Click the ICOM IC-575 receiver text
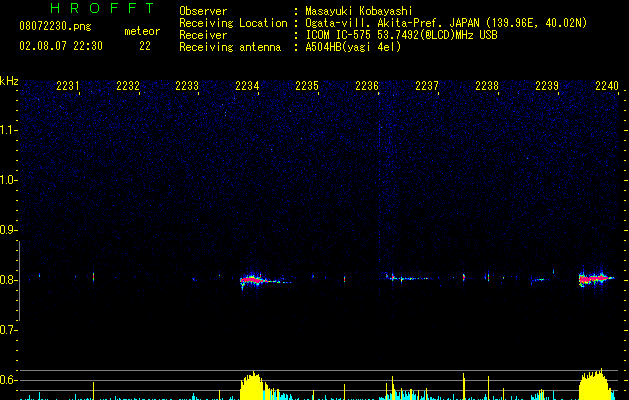 click(401, 35)
